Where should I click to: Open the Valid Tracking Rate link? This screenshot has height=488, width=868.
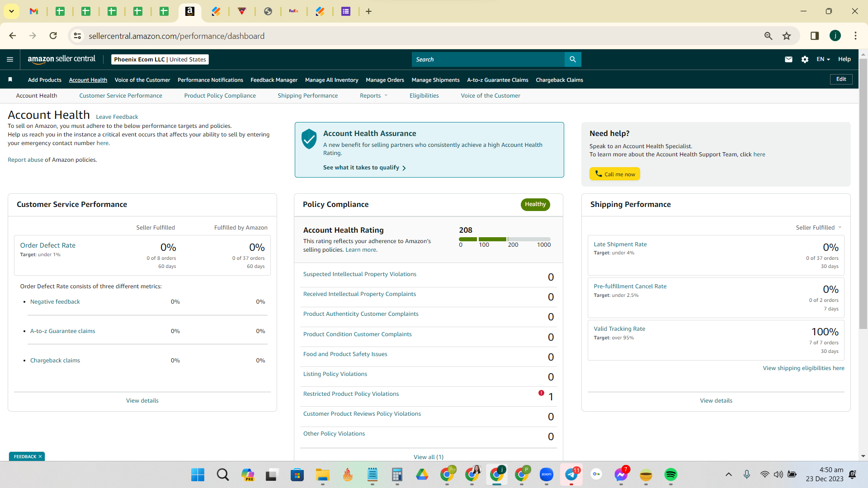[x=619, y=328]
